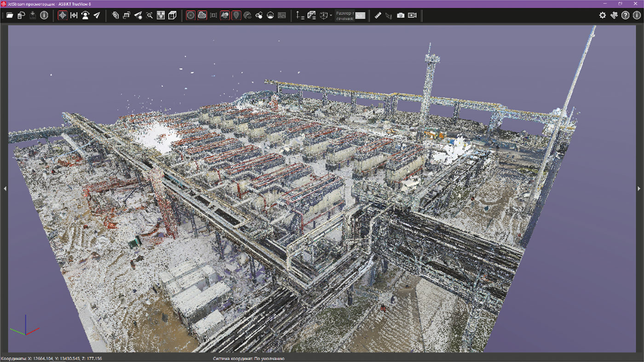Show project info via left info icon
The width and height of the screenshot is (644, 362).
(44, 15)
